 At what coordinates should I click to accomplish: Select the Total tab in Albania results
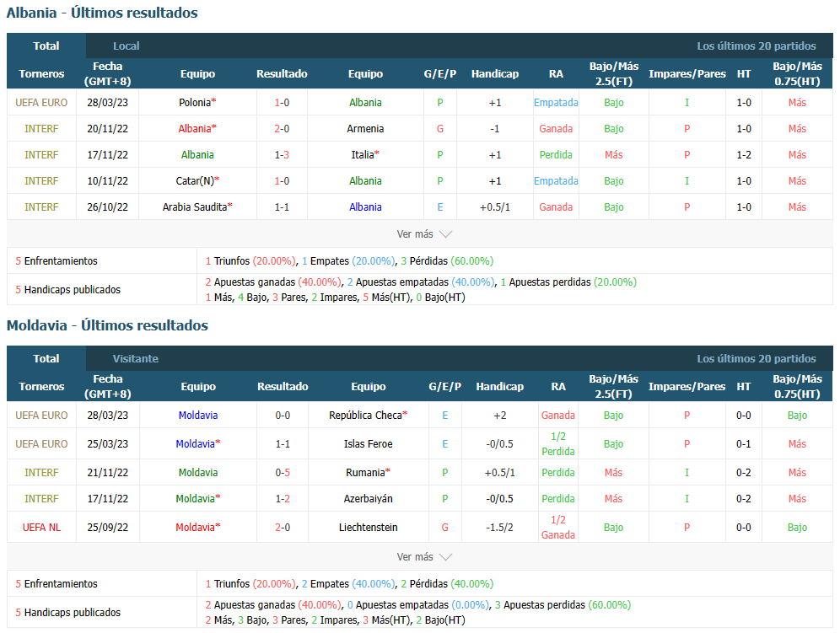pyautogui.click(x=46, y=46)
